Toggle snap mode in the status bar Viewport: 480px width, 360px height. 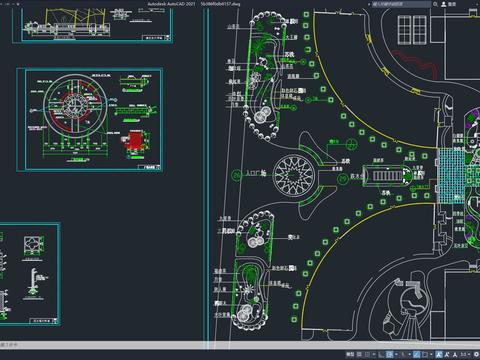(x=367, y=354)
